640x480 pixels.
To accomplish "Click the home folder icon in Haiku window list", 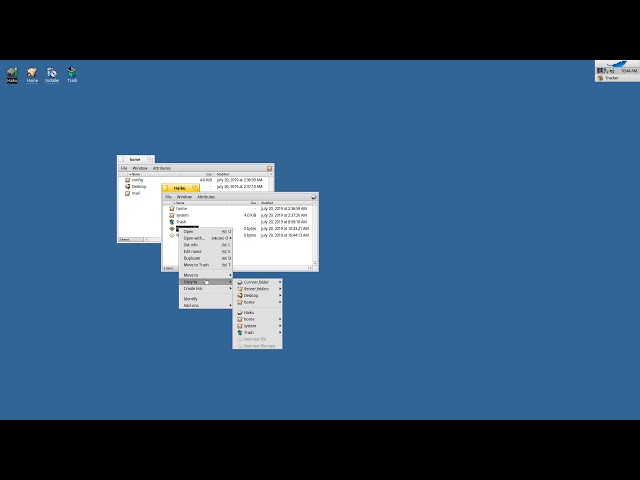I will point(172,209).
